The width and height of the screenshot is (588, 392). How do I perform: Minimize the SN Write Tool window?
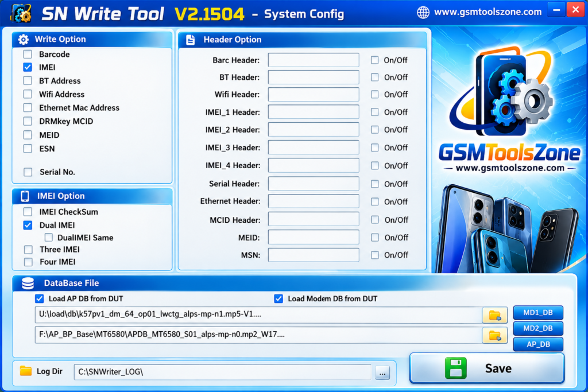click(556, 10)
